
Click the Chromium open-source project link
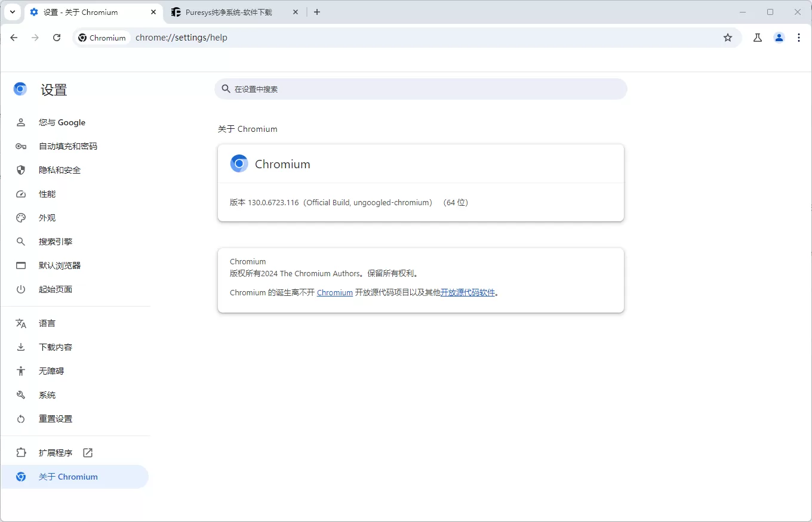334,292
